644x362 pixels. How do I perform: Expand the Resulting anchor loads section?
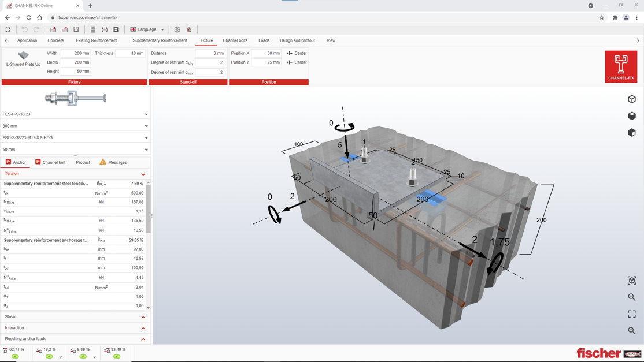(75, 339)
